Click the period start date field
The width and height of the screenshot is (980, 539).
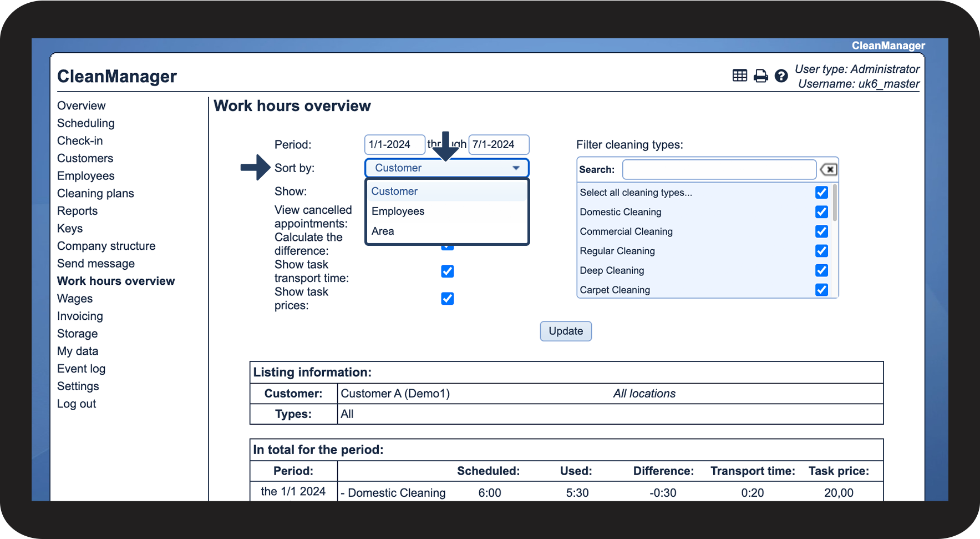(394, 145)
